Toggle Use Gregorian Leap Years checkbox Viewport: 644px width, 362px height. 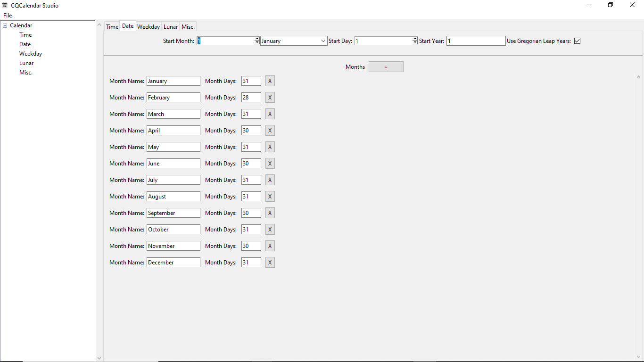tap(578, 41)
